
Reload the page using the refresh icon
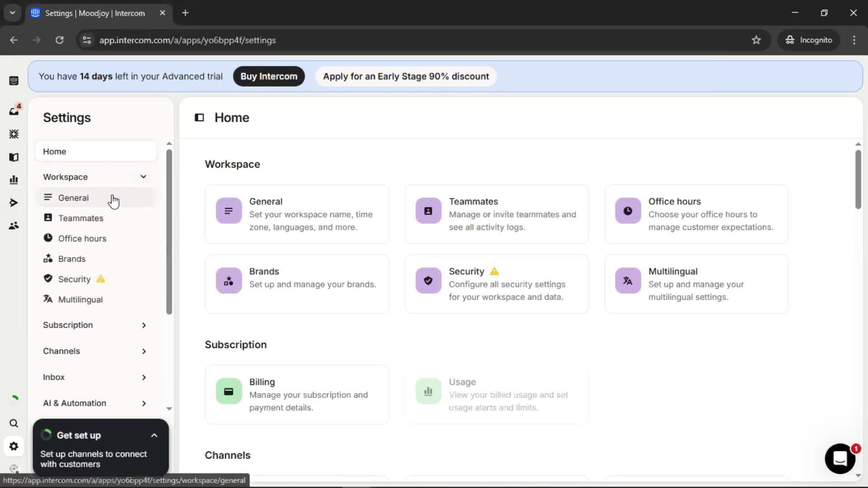click(x=59, y=40)
